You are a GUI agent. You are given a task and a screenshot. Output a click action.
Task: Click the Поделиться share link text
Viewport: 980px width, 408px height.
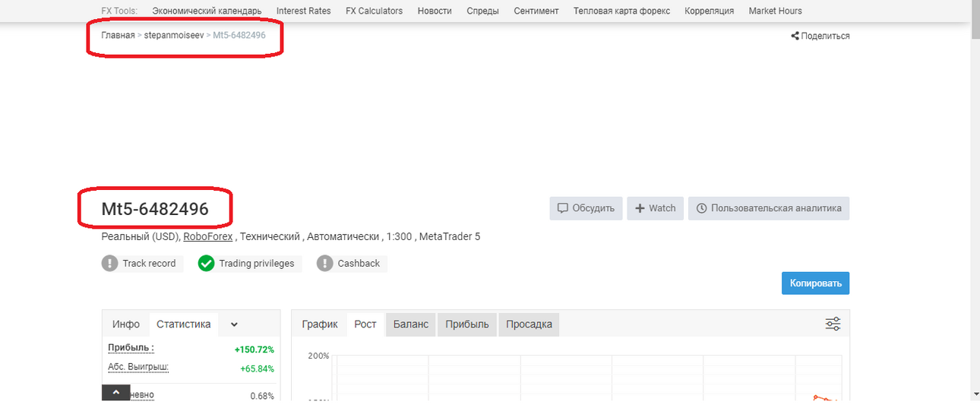(826, 36)
